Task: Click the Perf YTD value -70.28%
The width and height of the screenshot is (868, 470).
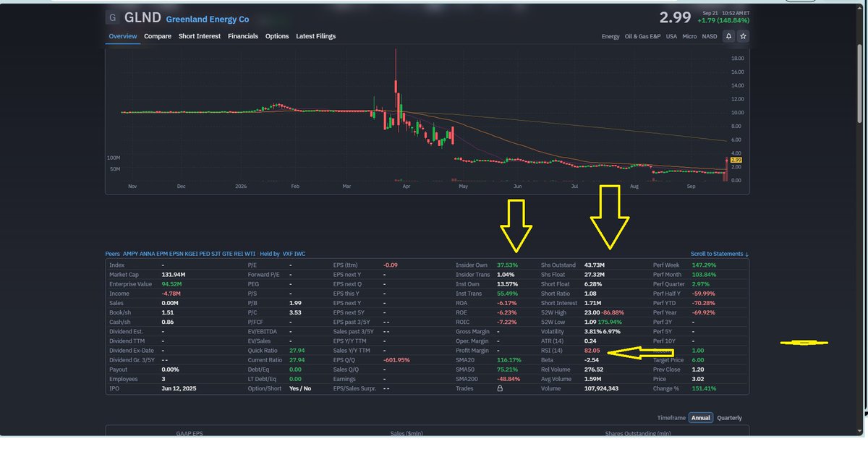Action: click(x=704, y=303)
